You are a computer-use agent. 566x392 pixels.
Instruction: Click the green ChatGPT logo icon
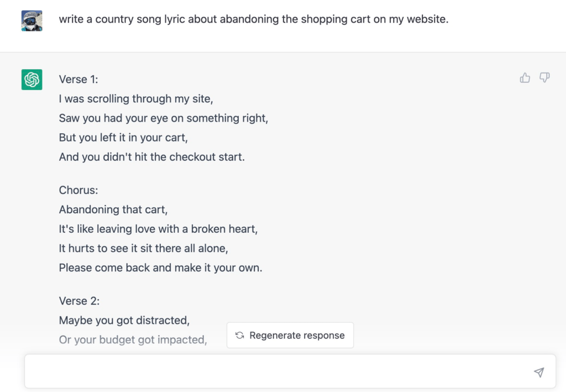(32, 80)
